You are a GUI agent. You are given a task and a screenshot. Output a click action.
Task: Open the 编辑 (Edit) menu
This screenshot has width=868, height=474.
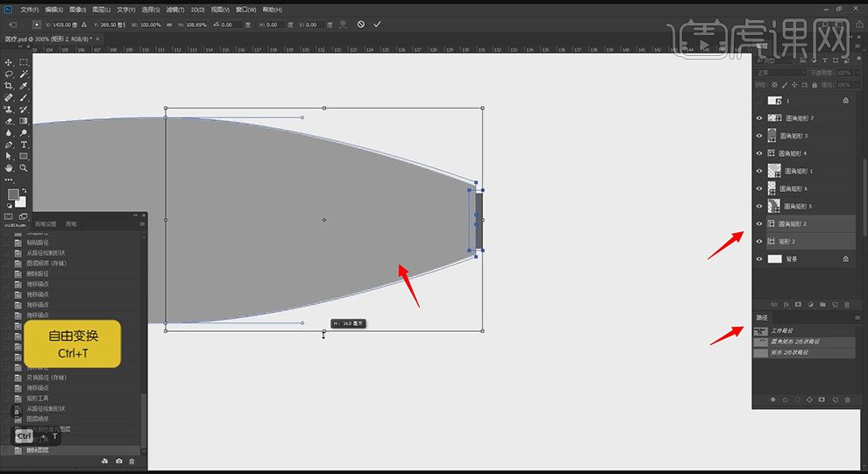point(53,10)
